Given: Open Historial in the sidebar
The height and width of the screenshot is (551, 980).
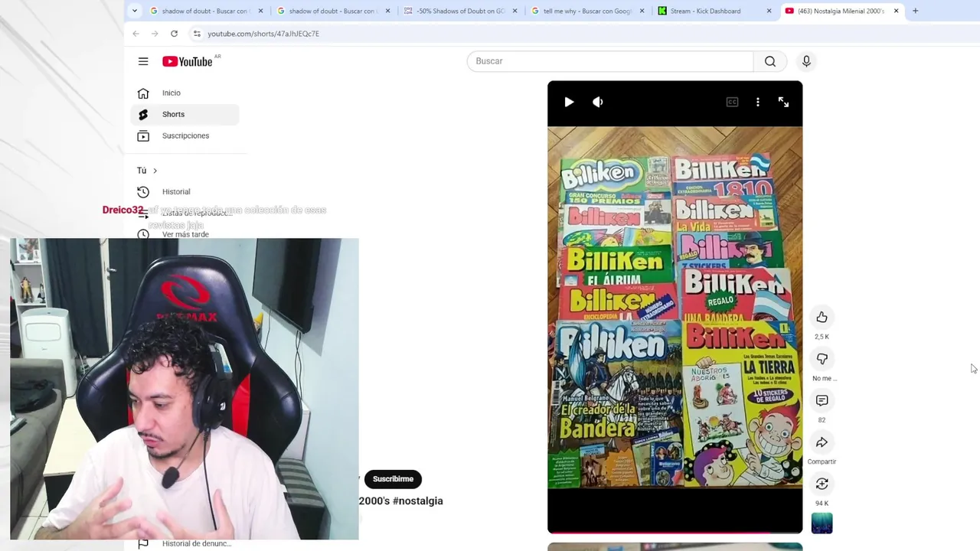Looking at the screenshot, I should [185, 191].
